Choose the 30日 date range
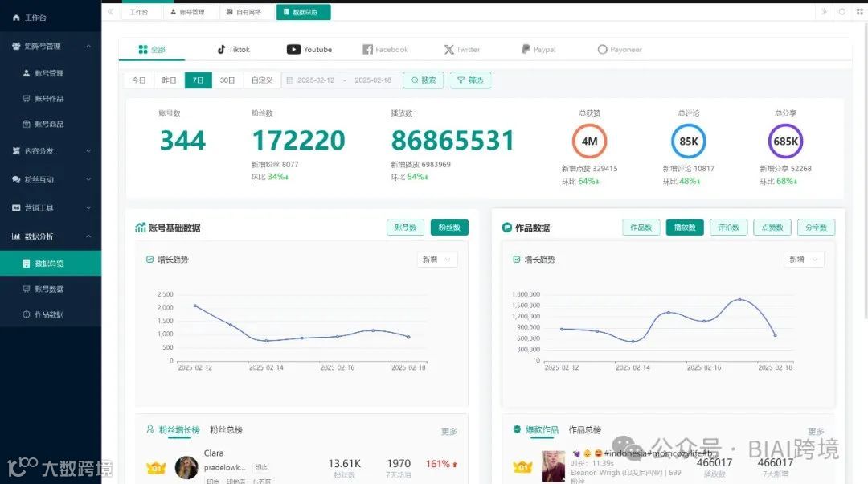This screenshot has height=484, width=868. click(x=227, y=80)
